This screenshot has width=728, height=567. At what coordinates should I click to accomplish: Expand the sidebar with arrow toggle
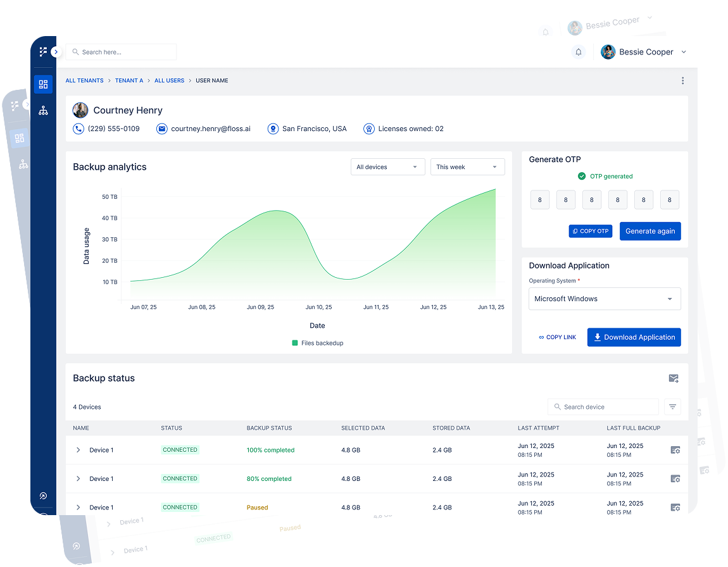[x=56, y=52]
